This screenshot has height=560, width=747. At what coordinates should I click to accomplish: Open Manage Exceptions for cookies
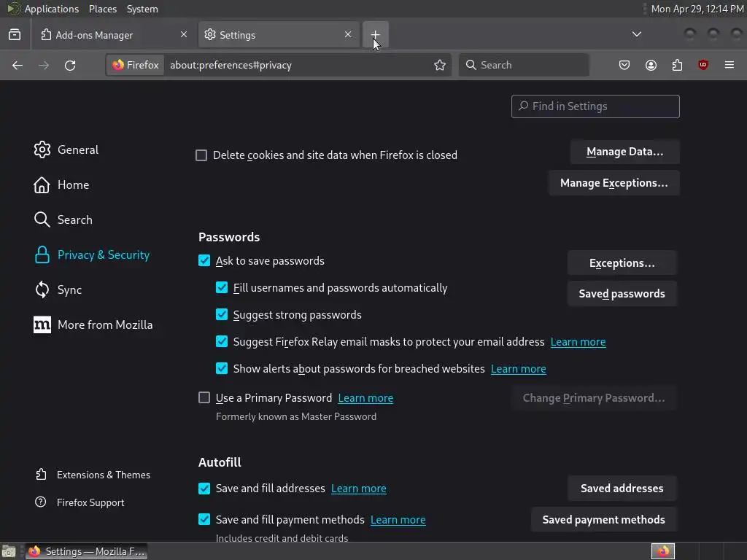(x=614, y=183)
